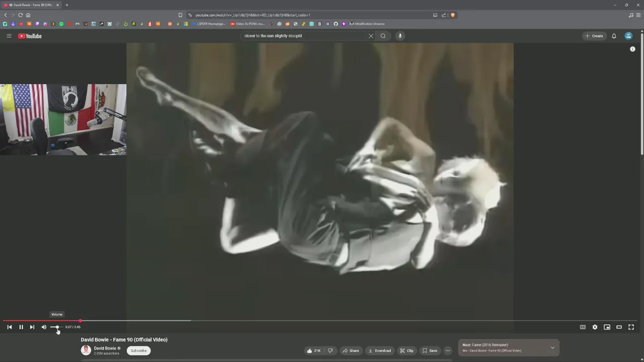Open the Spotify bookmark icon
Viewport: 644px width, 362px height.
(61, 24)
